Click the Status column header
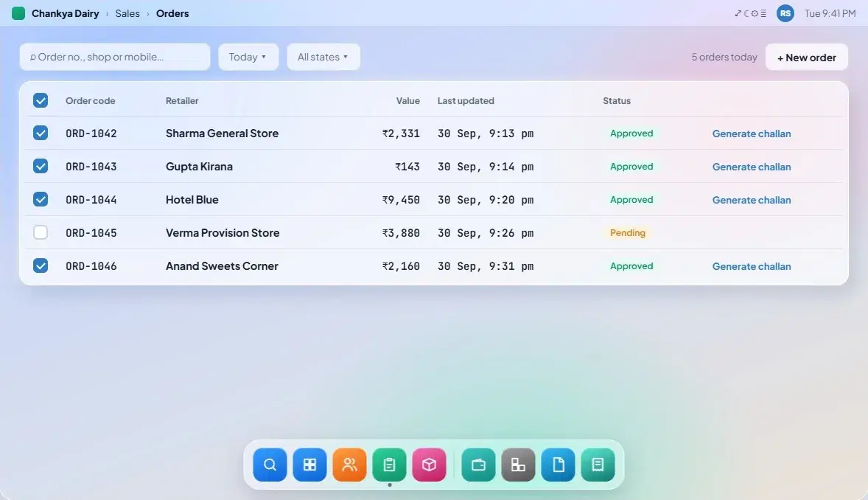The width and height of the screenshot is (868, 500). (x=617, y=101)
